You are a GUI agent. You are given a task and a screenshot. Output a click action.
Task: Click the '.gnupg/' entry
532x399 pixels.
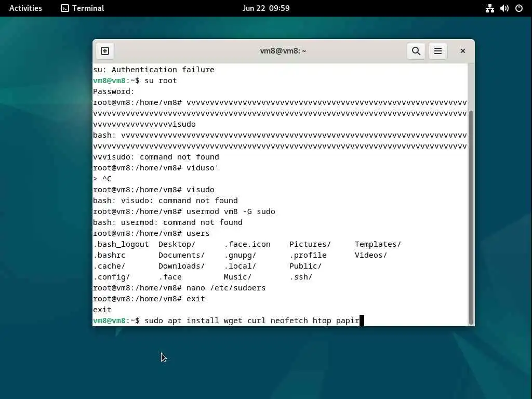(x=240, y=255)
